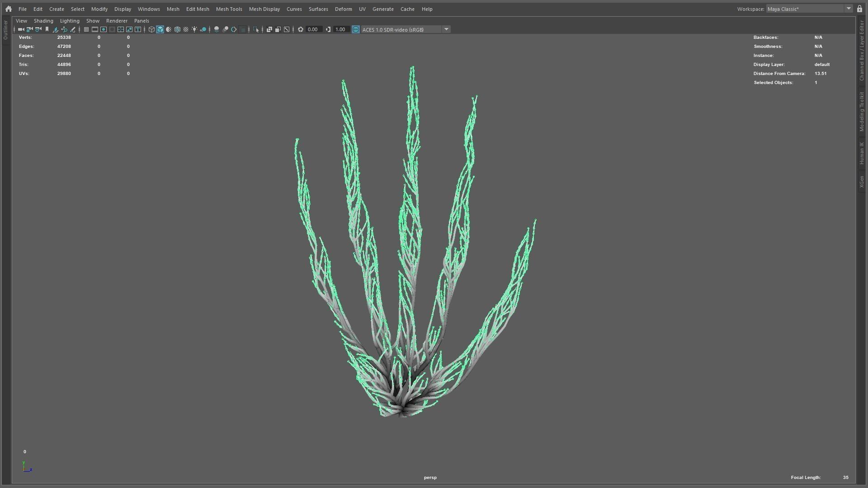Open the panel Lighting menu
Viewport: 868px width, 488px height.
point(70,21)
